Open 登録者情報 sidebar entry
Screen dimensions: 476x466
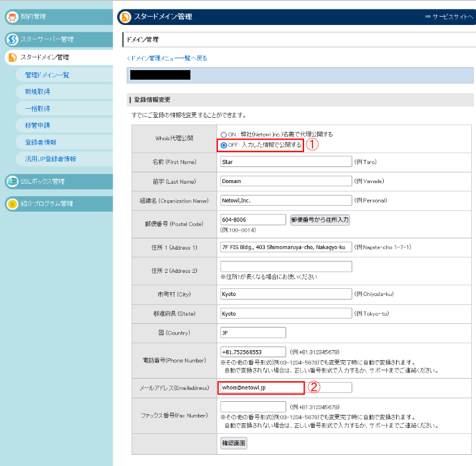(x=40, y=142)
